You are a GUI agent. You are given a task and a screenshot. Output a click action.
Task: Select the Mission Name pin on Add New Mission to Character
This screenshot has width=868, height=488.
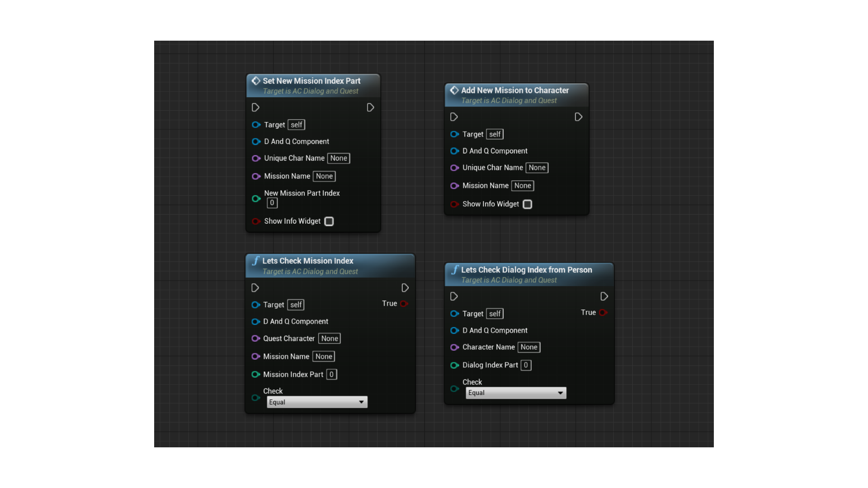[x=454, y=186]
